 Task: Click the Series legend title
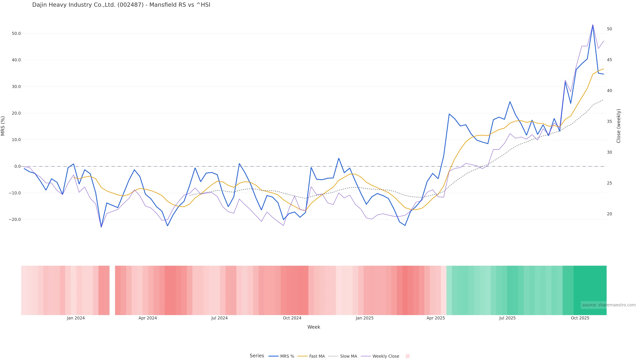click(x=257, y=356)
